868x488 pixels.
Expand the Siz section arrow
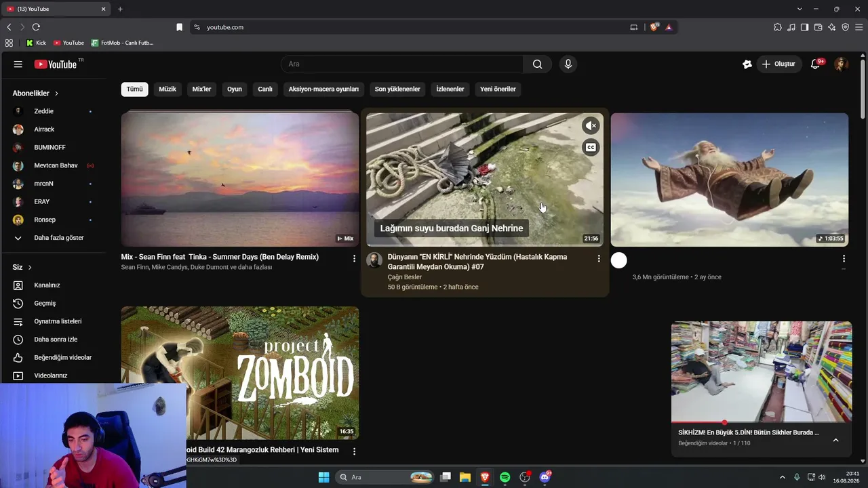(x=30, y=268)
